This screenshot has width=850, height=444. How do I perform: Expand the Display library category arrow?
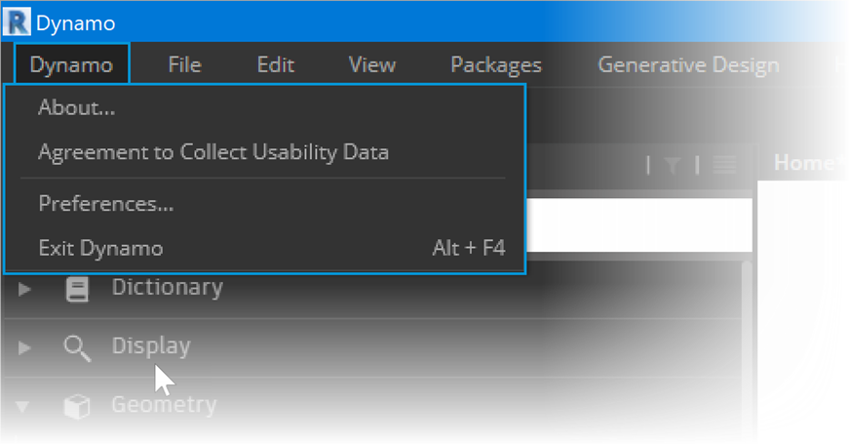(x=24, y=347)
